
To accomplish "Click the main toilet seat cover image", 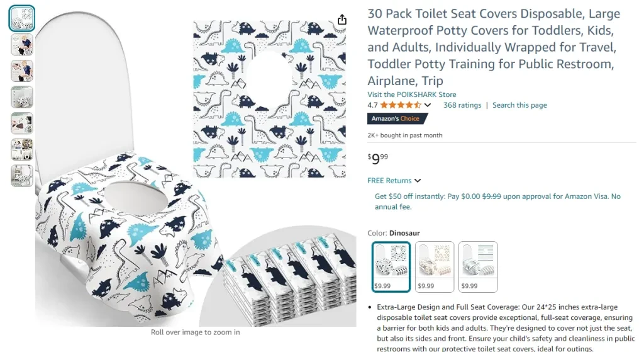I will point(196,169).
